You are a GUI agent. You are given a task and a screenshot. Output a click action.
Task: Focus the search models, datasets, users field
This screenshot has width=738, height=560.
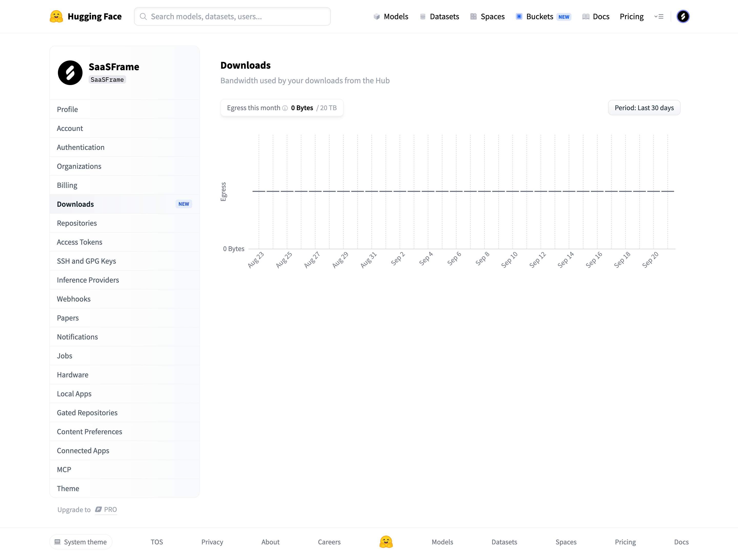[x=232, y=16]
